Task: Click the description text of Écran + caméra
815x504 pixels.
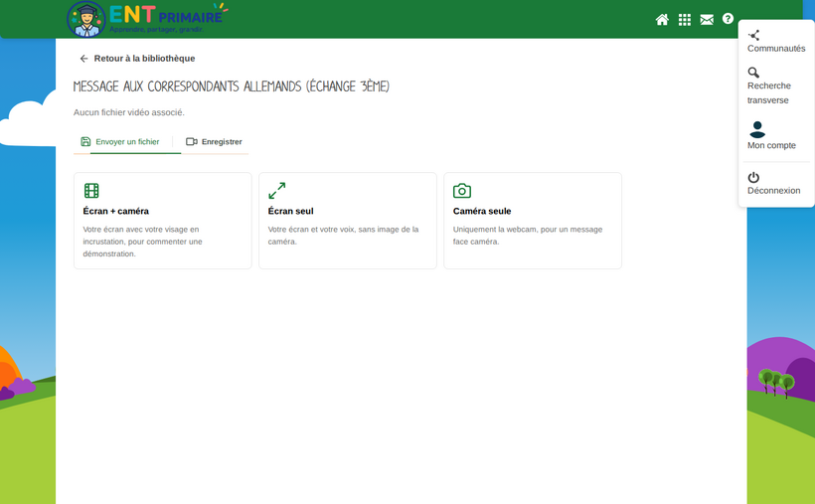Action: point(142,242)
